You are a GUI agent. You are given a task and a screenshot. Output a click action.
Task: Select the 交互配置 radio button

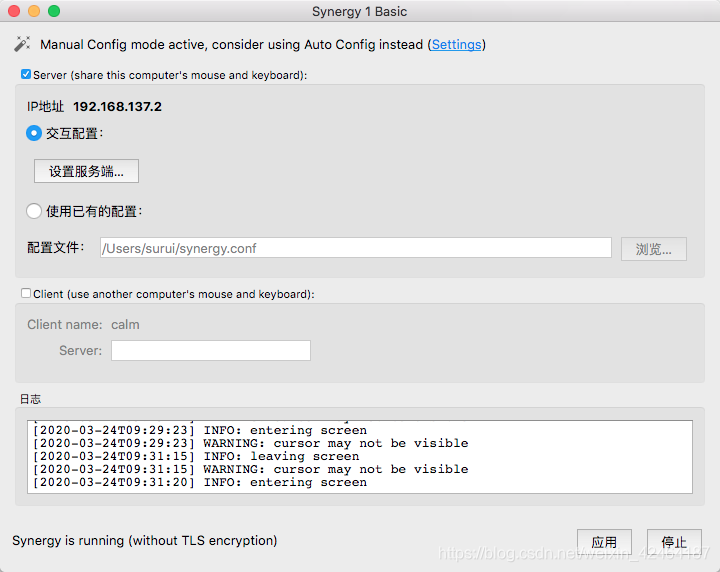[34, 134]
